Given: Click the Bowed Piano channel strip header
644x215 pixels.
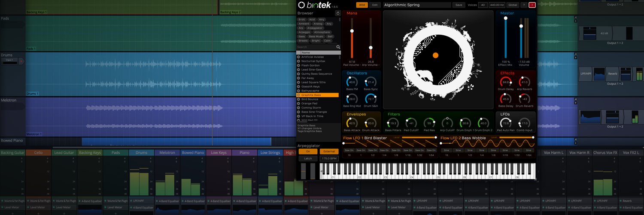Looking at the screenshot, I should 193,153.
